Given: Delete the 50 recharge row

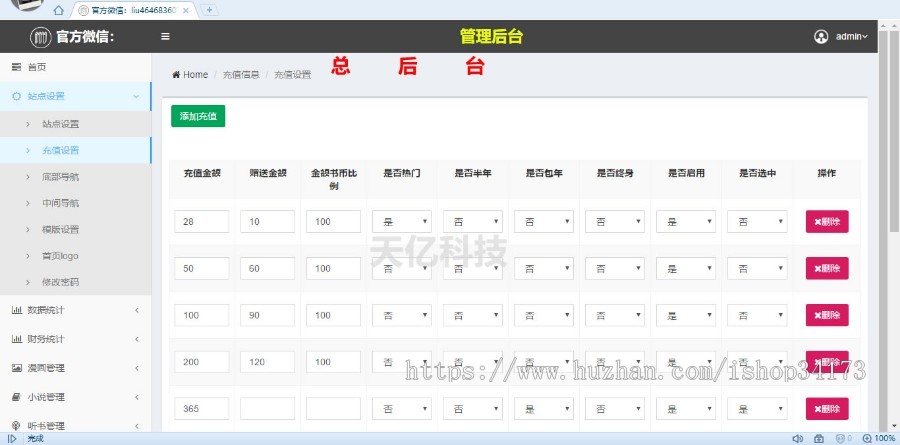Looking at the screenshot, I should pos(827,268).
